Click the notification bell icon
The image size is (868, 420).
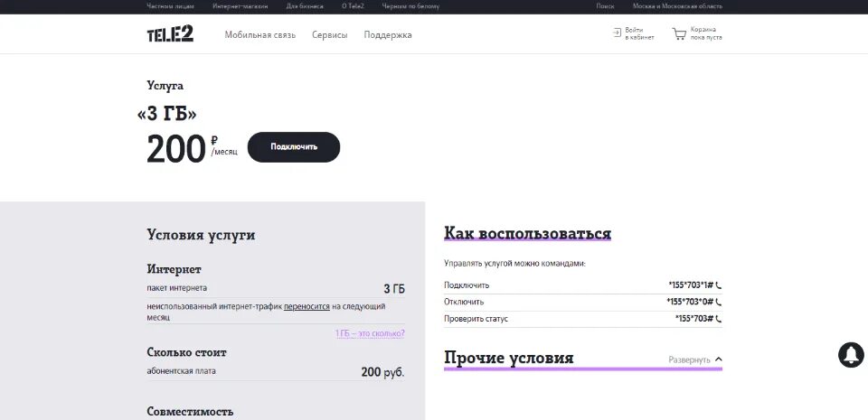click(x=851, y=354)
